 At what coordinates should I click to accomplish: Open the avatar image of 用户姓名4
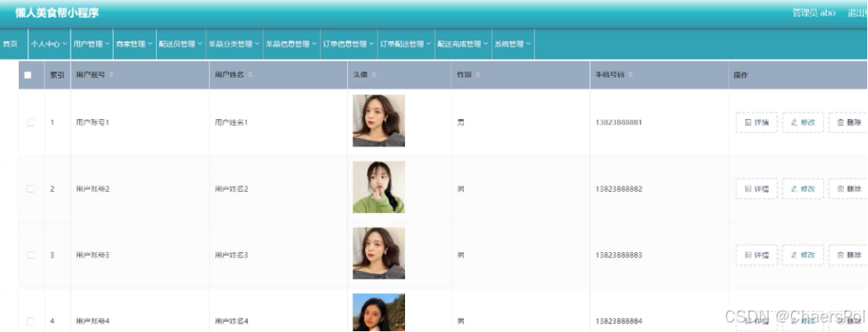coord(378,312)
